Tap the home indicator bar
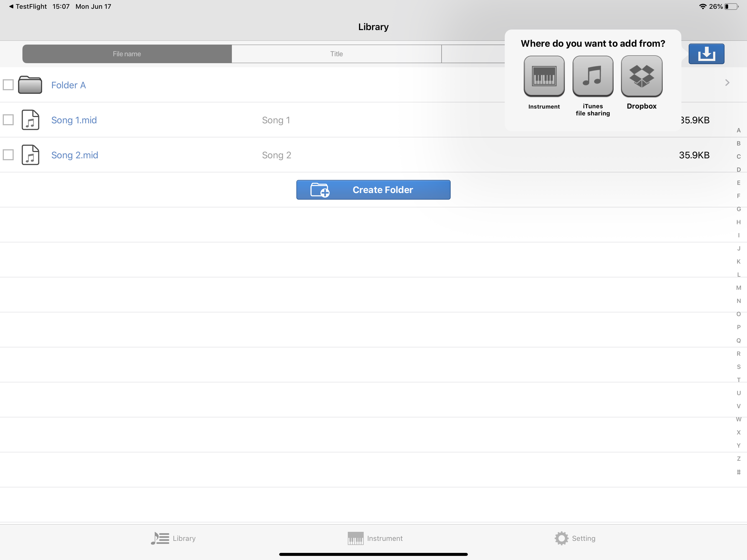The height and width of the screenshot is (560, 747). [x=373, y=554]
